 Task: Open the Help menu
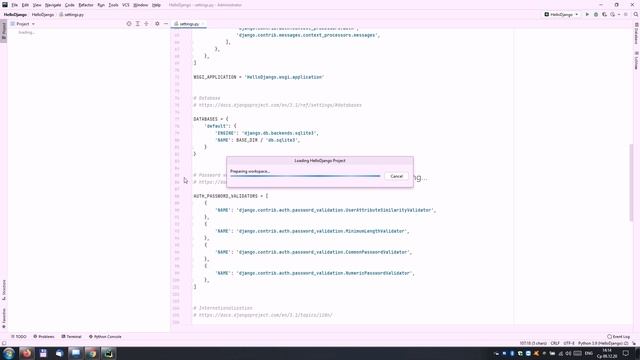(156, 5)
